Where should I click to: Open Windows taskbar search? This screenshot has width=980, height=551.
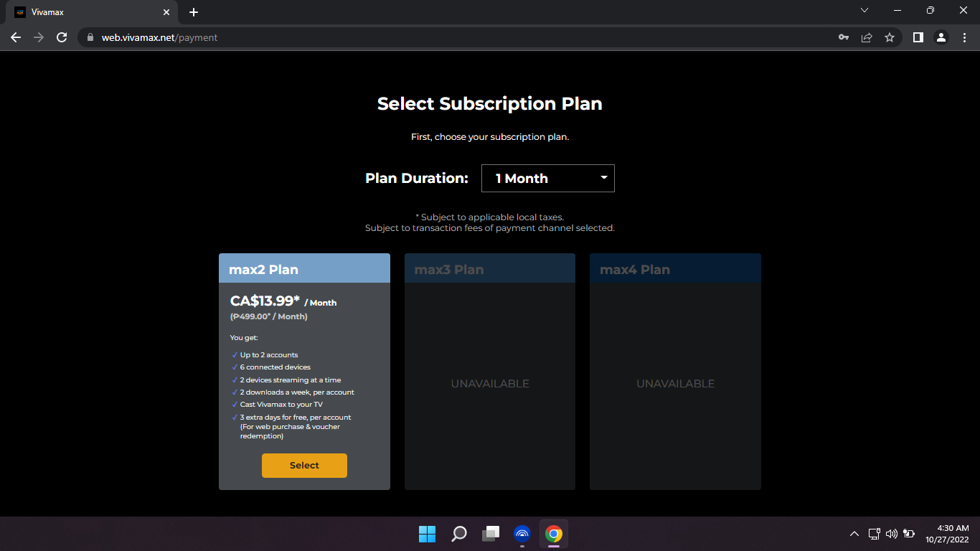click(459, 534)
